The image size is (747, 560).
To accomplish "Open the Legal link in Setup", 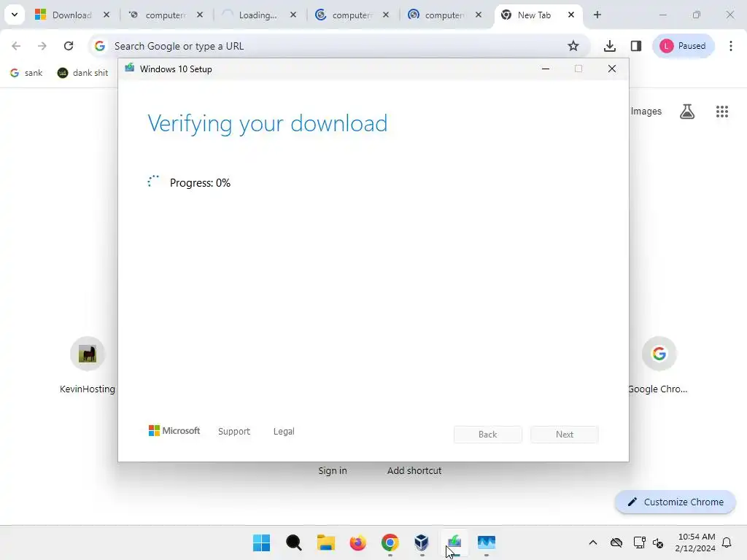I will 284,431.
